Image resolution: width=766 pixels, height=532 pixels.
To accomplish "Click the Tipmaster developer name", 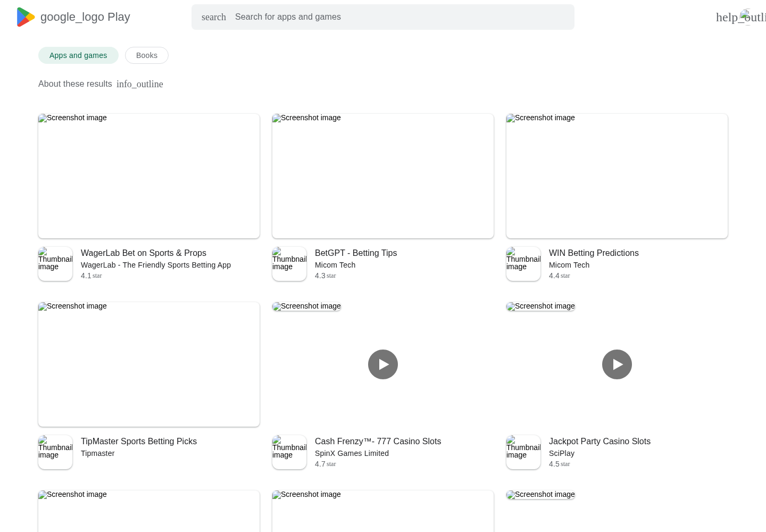I will [98, 453].
